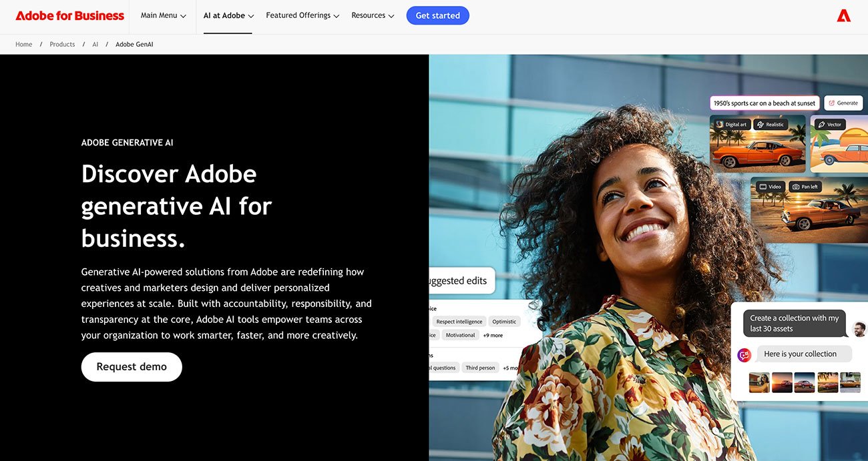The width and height of the screenshot is (868, 461).
Task: Choose the Optimistic tone chip
Action: pos(504,322)
